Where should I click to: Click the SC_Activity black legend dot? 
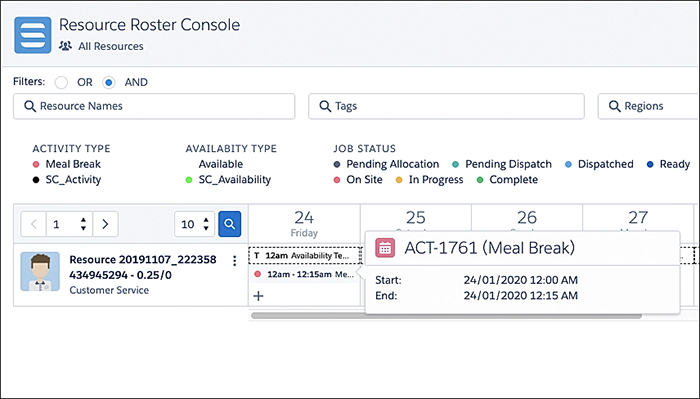(x=36, y=180)
